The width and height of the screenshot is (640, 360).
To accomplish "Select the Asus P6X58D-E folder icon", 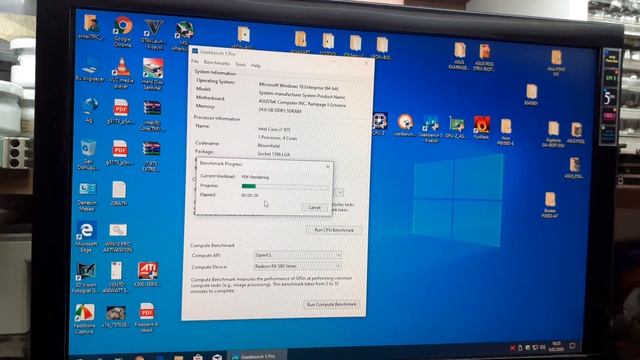I will (506, 132).
